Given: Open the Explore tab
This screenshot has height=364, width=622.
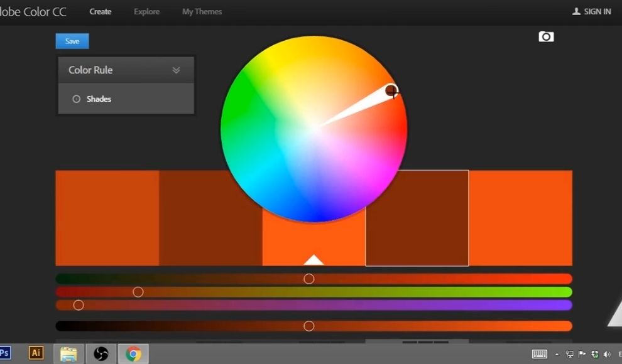Looking at the screenshot, I should pyautogui.click(x=146, y=11).
